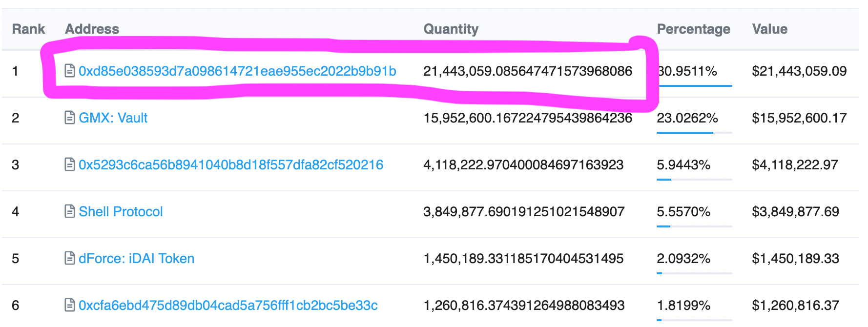This screenshot has width=868, height=327.
Task: Click the $15,952,600.17 value cell
Action: [799, 118]
